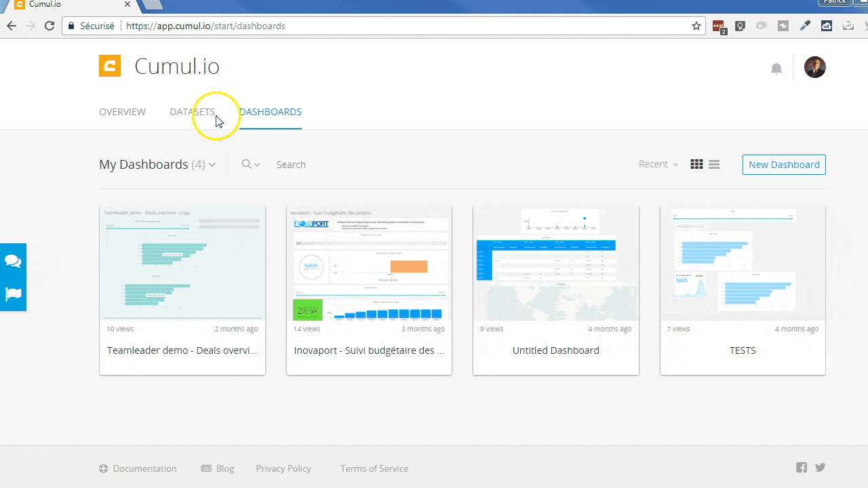868x488 pixels.
Task: Click the Cumul.io orange logo
Action: [x=110, y=66]
